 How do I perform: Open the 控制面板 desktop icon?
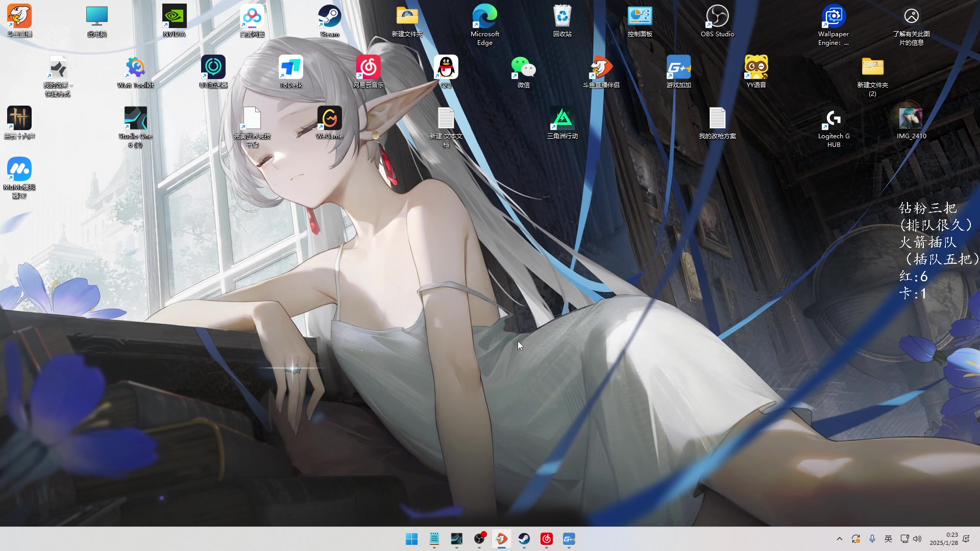pos(640,21)
